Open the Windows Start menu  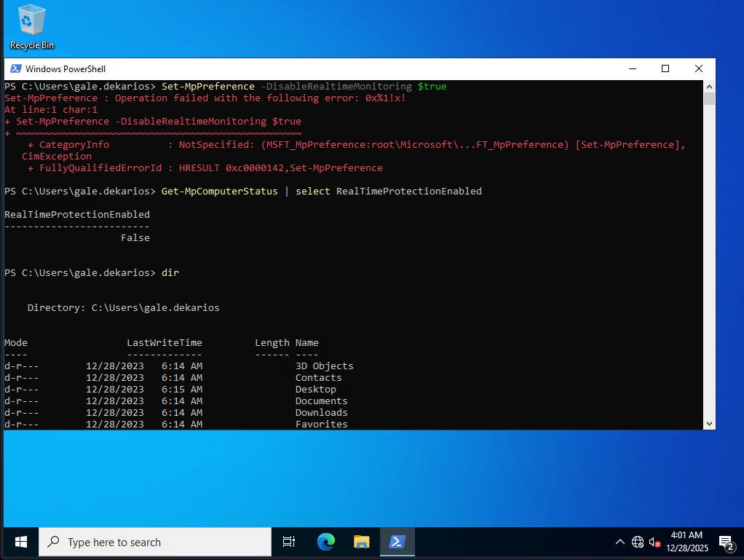click(20, 542)
